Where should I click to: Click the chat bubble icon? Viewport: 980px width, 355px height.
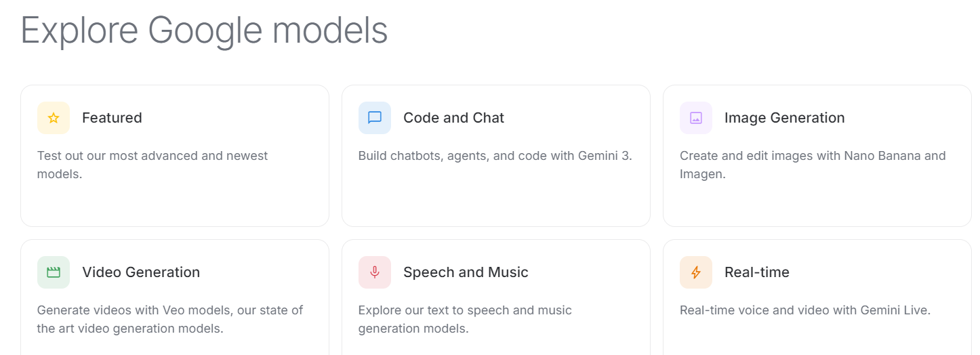pyautogui.click(x=375, y=118)
